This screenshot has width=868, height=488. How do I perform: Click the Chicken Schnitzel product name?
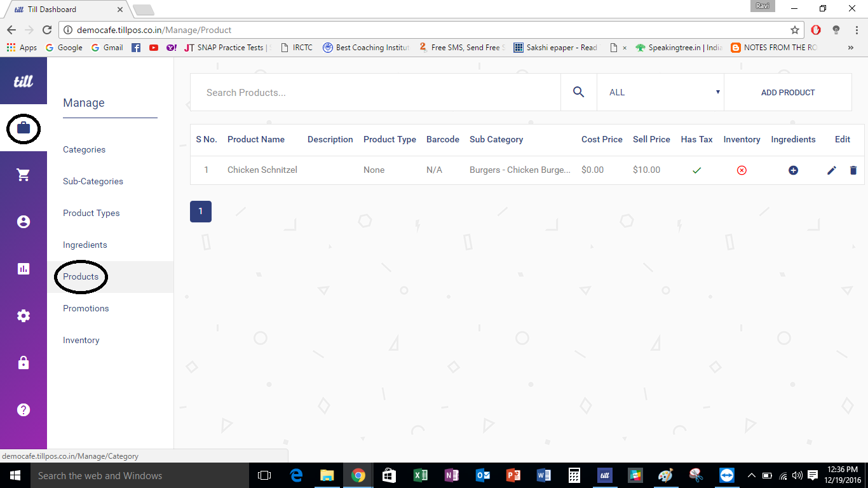(x=262, y=170)
